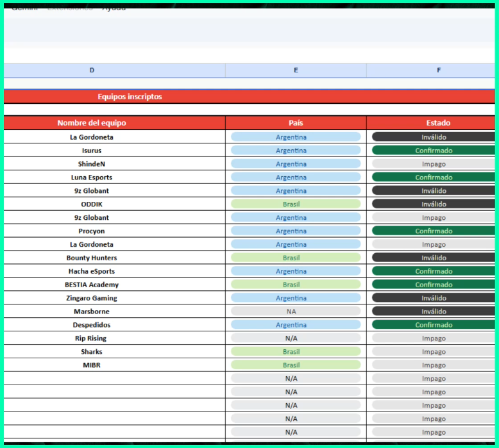499x448 pixels.
Task: Open Sharks row's Brasil country dropdown
Action: click(296, 352)
